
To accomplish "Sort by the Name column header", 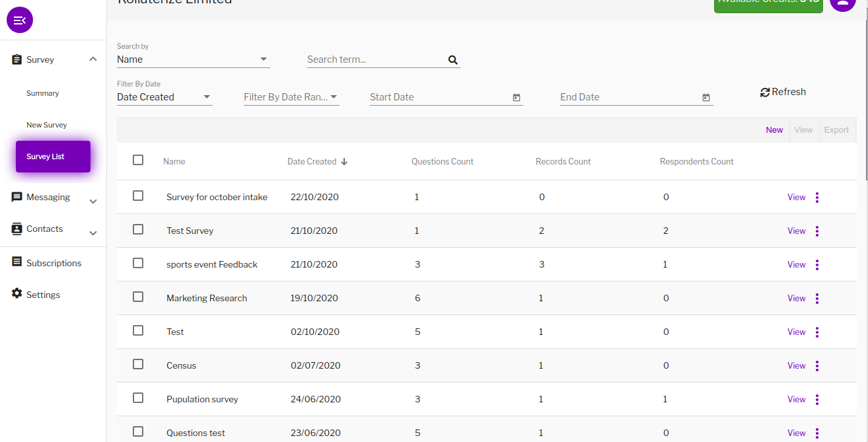I will point(174,161).
